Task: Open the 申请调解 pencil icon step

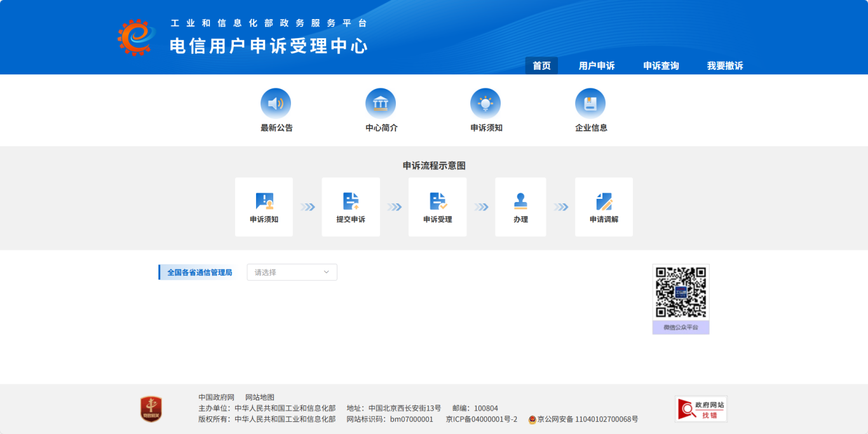Action: tap(604, 201)
